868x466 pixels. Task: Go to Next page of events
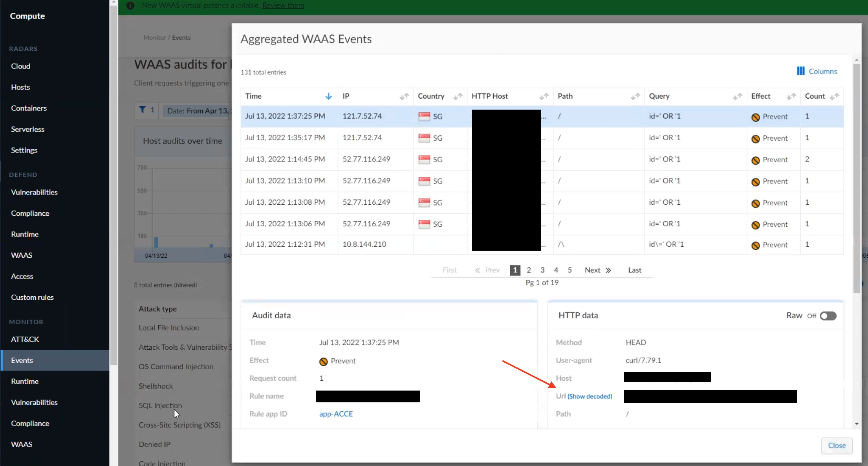point(597,270)
